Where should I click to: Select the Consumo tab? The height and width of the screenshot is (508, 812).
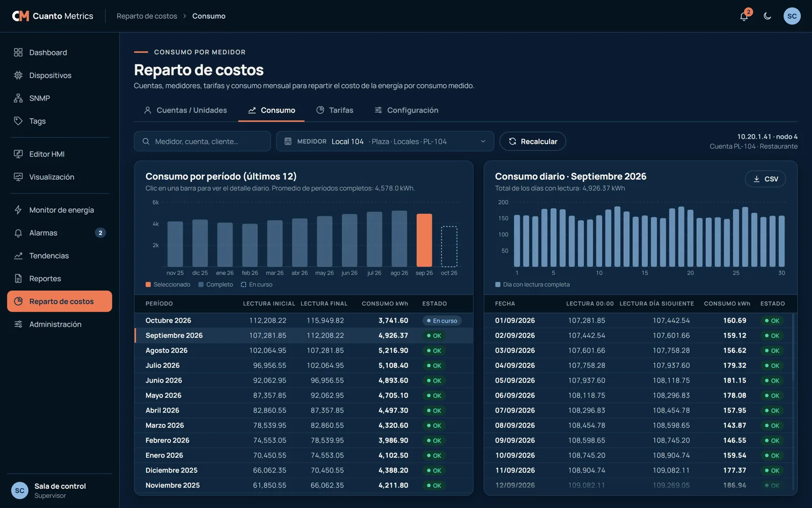pos(272,110)
